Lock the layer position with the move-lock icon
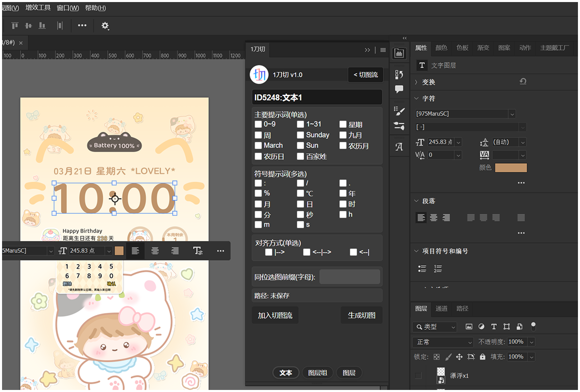This screenshot has height=392, width=580. [x=460, y=357]
